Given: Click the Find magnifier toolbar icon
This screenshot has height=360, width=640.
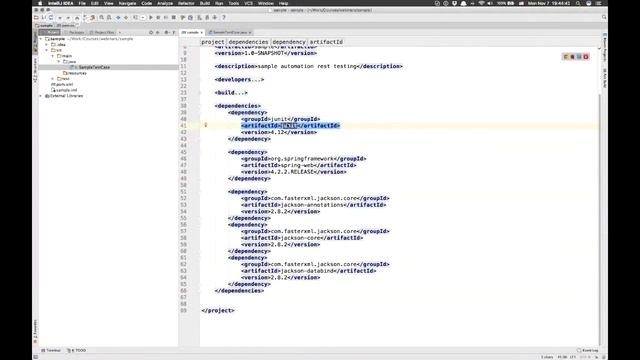Looking at the screenshot, I should (x=102, y=18).
